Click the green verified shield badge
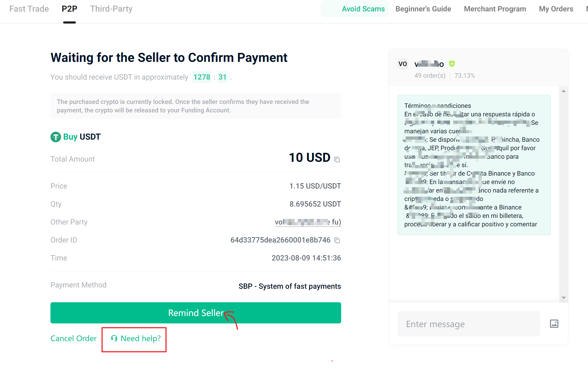Viewport: 588px width, 380px height. tap(452, 64)
